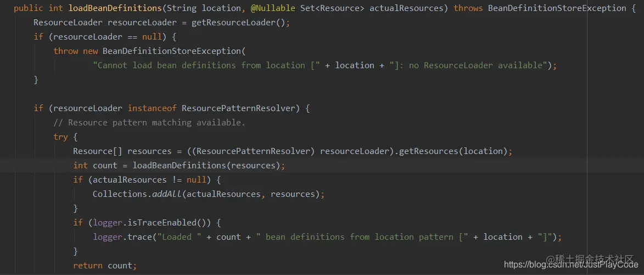The height and width of the screenshot is (275, 644).
Task: Click the 'ResourceLoader' type declaring resourceLoader variable
Action: [x=68, y=23]
